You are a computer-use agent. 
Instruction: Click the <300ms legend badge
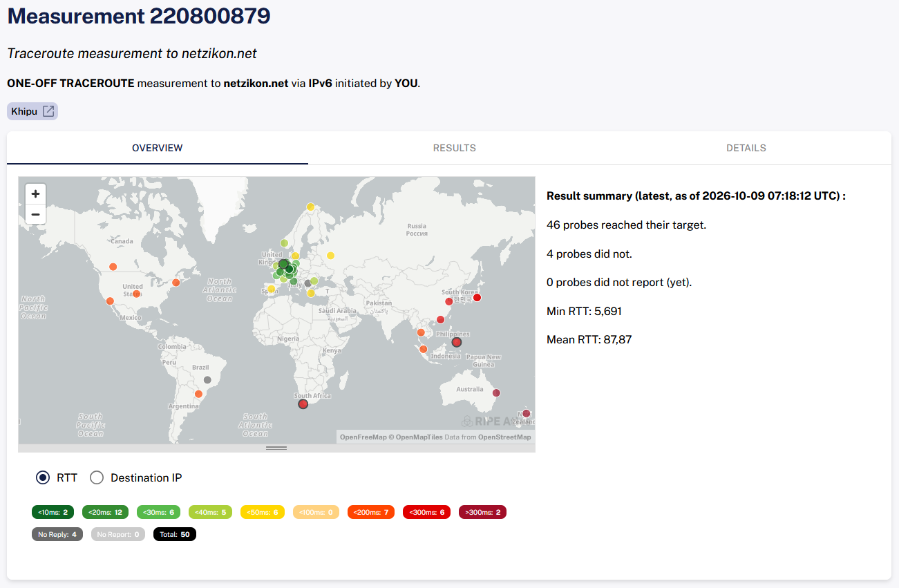[426, 512]
